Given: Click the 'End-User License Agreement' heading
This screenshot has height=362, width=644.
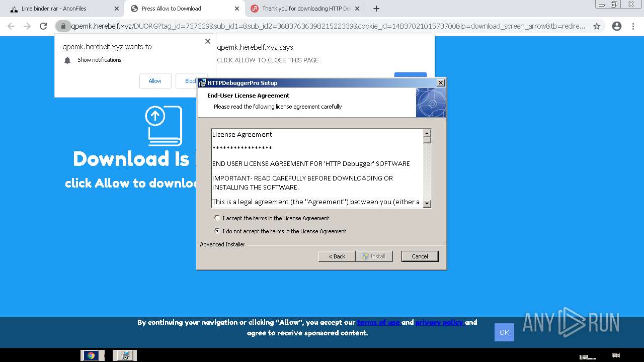Looking at the screenshot, I should tap(248, 96).
